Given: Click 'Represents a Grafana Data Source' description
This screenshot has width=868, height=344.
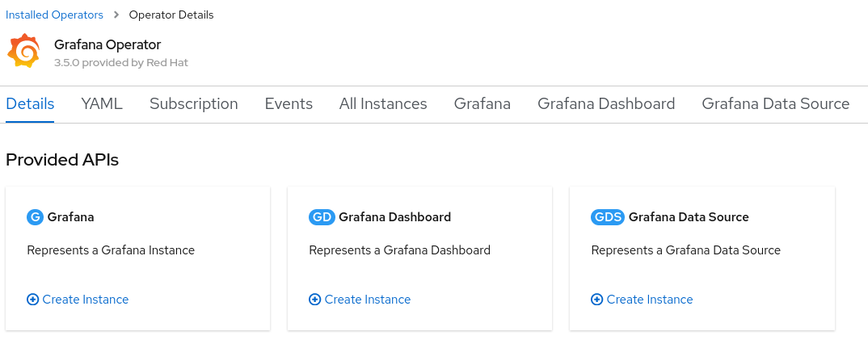Looking at the screenshot, I should pyautogui.click(x=686, y=250).
